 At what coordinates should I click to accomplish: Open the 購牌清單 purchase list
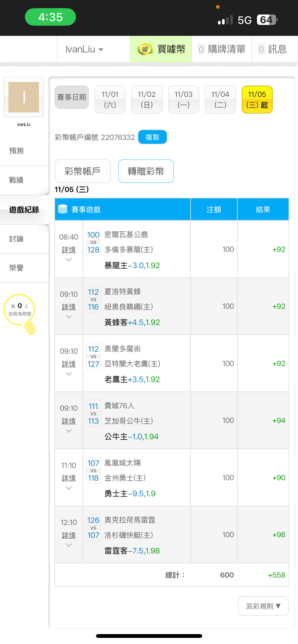tap(222, 50)
